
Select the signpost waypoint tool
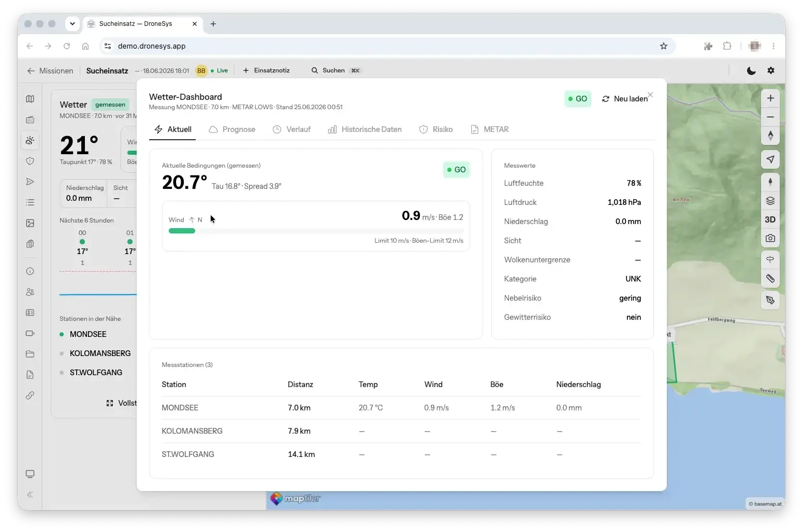click(x=770, y=259)
